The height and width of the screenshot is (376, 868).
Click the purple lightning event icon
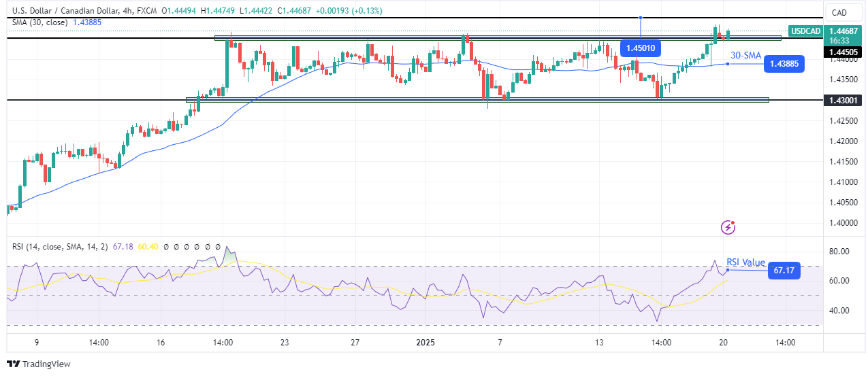click(x=729, y=226)
